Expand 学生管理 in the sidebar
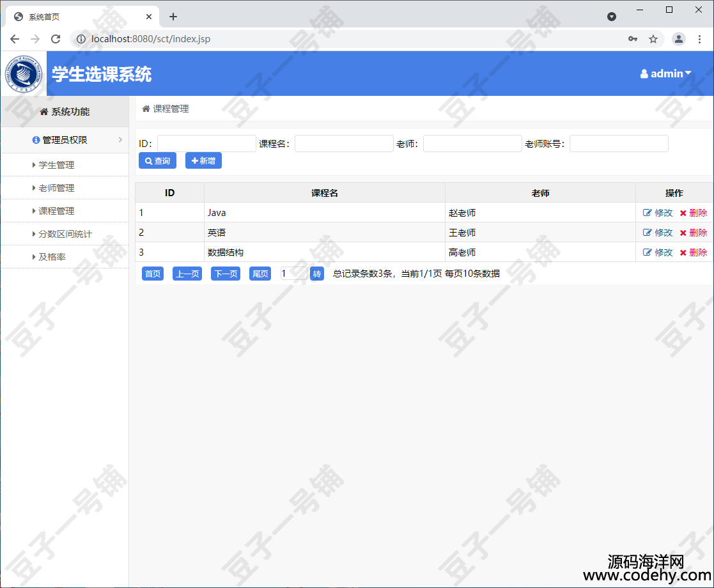 pos(56,165)
